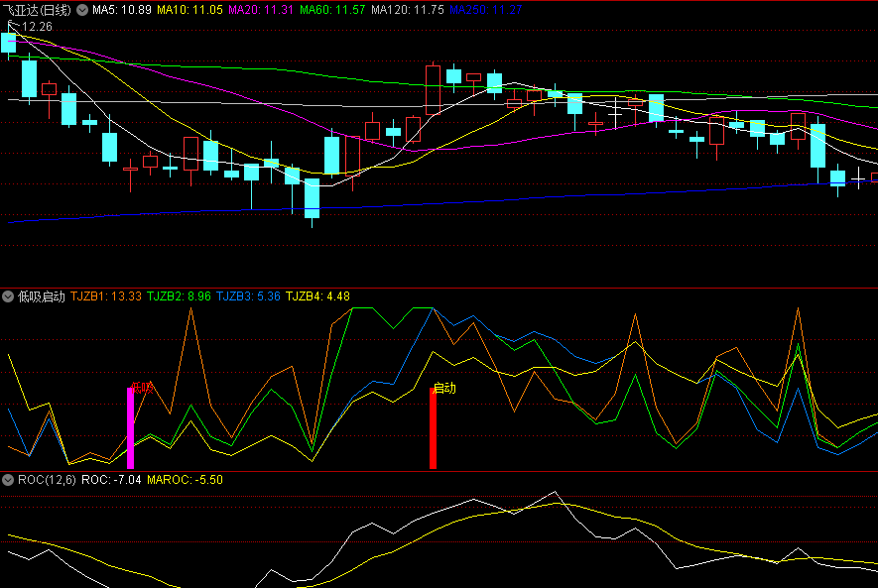This screenshot has height=588, width=878.
Task: Select the TJZB3: 5.36 value
Action: (248, 296)
